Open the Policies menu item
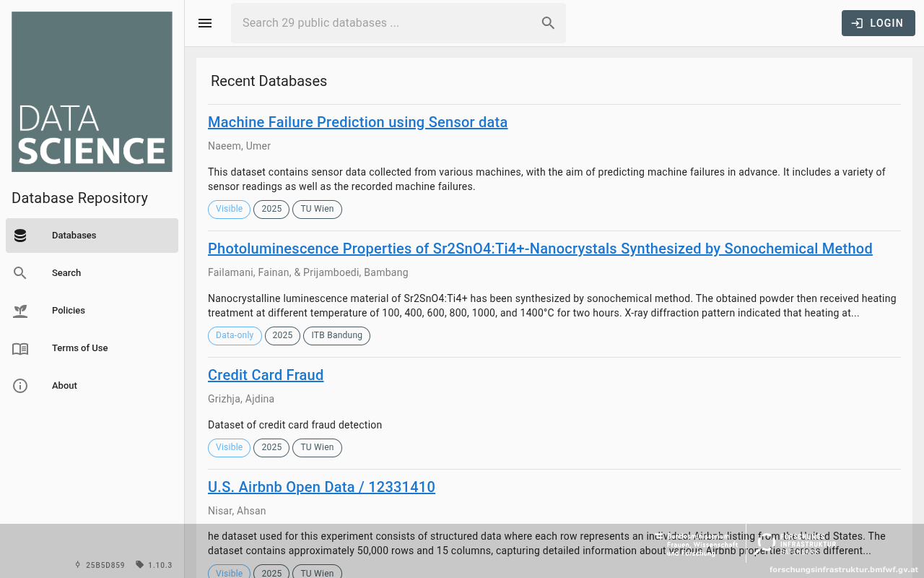 [x=92, y=311]
